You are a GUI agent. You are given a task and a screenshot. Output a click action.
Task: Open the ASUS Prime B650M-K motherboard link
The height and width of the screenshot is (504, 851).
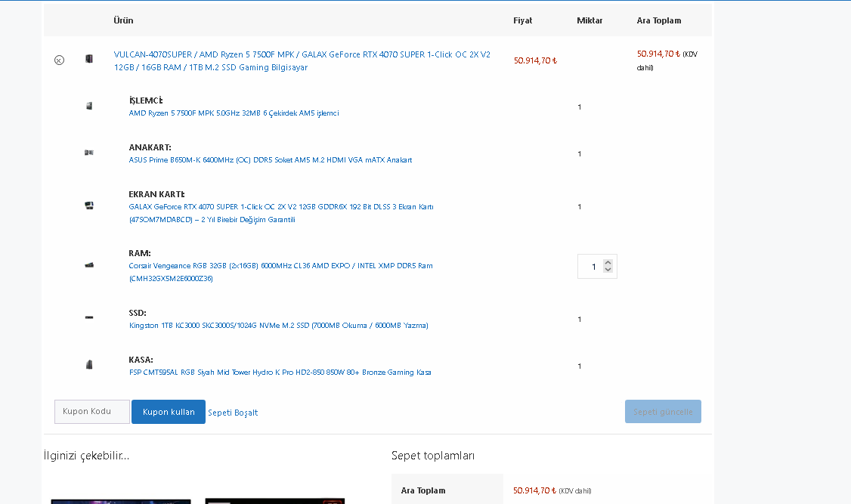[x=271, y=160]
